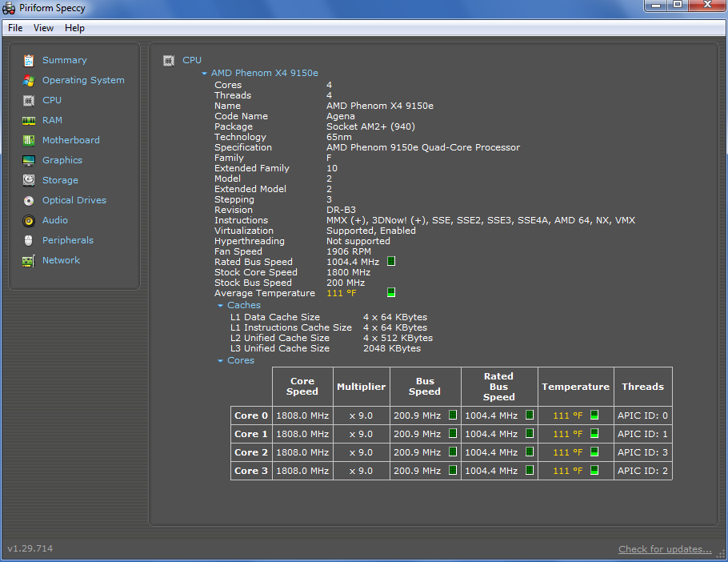The image size is (728, 562).
Task: Click Core 3 Rated Bus Speed graph icon
Action: [530, 470]
